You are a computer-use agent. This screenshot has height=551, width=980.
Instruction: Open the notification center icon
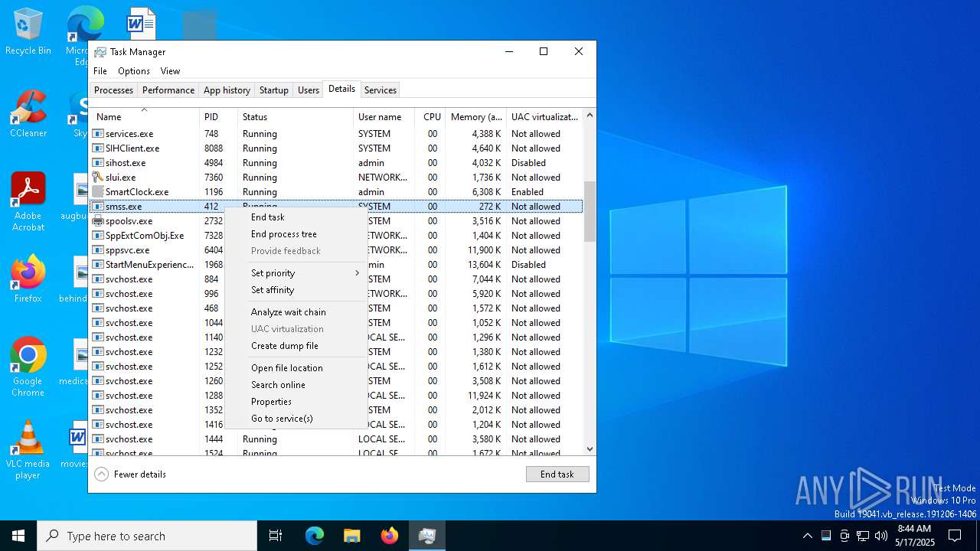(x=955, y=536)
